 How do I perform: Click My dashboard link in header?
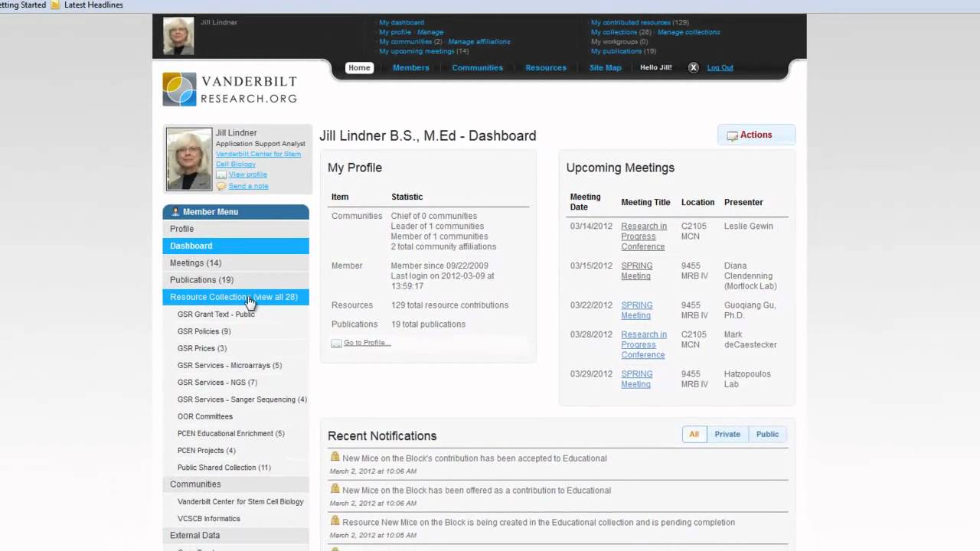click(x=401, y=22)
